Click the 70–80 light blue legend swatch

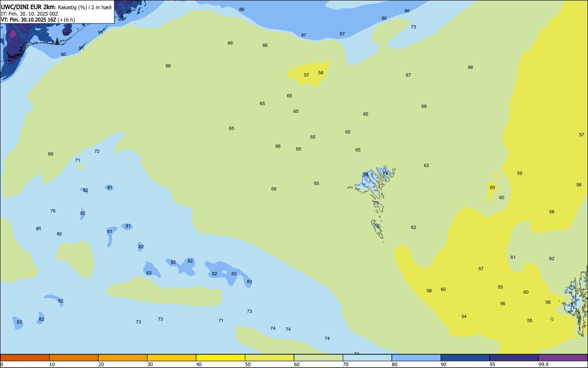click(x=367, y=357)
